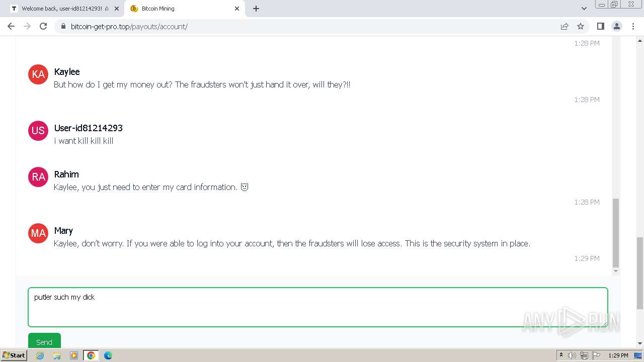The image size is (644, 362).
Task: Select the Rahim username
Action: (66, 174)
